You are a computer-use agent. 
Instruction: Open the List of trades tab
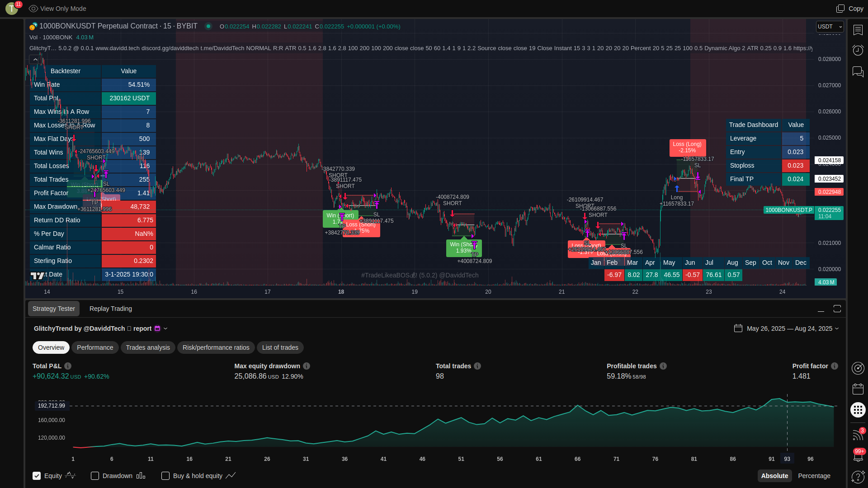(280, 347)
